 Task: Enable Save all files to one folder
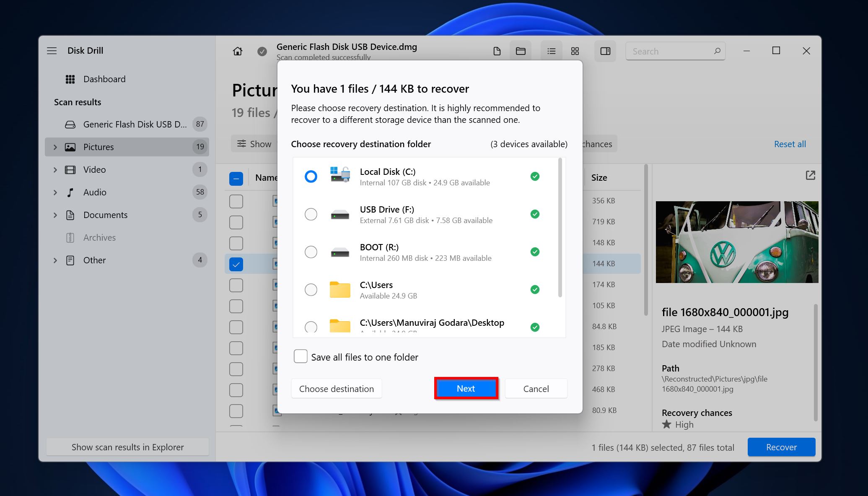[300, 356]
